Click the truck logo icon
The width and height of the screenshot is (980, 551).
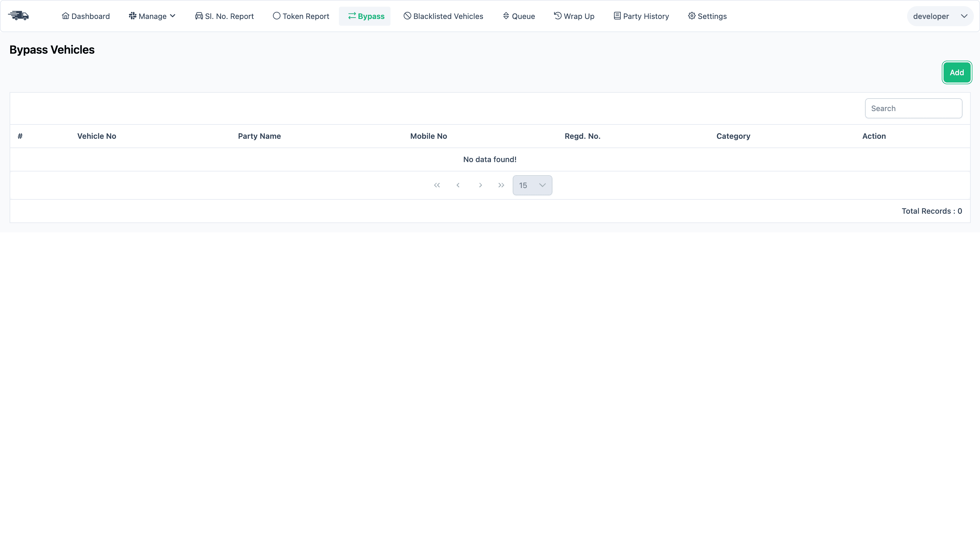pyautogui.click(x=19, y=15)
